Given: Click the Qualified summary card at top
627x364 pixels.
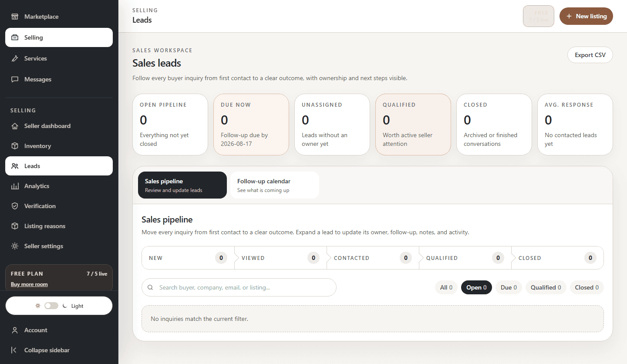Looking at the screenshot, I should point(413,125).
